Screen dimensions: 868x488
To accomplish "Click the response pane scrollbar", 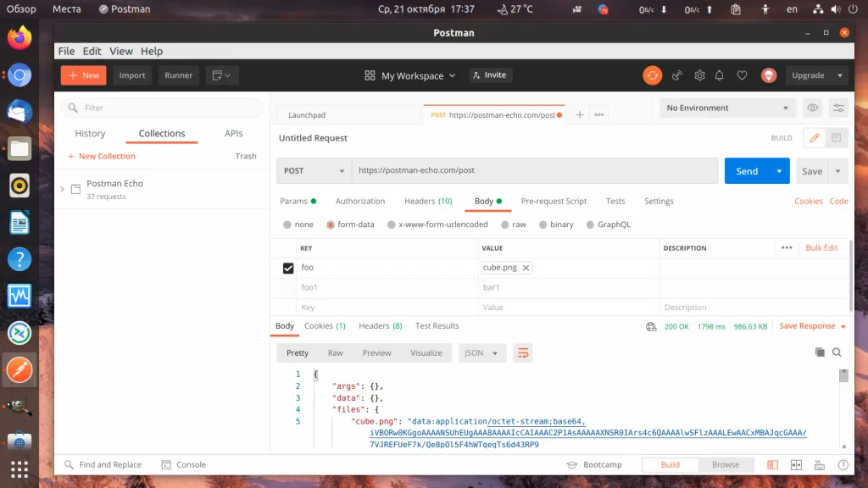I will coord(843,375).
